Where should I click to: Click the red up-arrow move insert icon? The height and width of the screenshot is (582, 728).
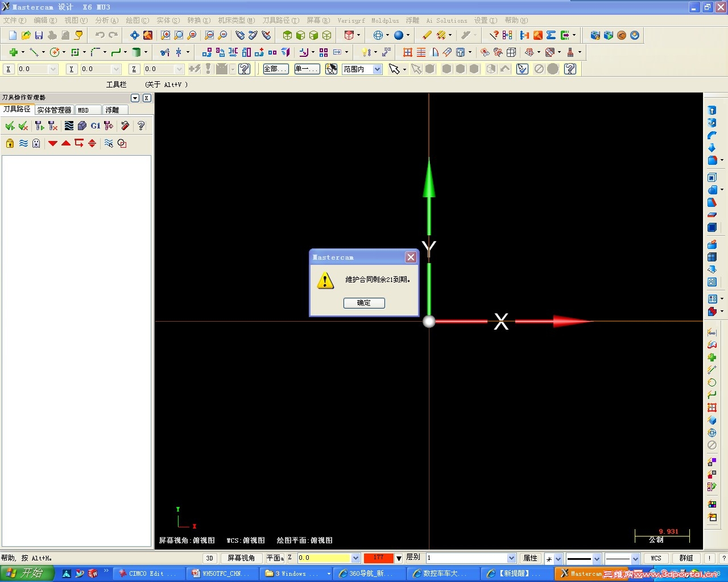(66, 143)
